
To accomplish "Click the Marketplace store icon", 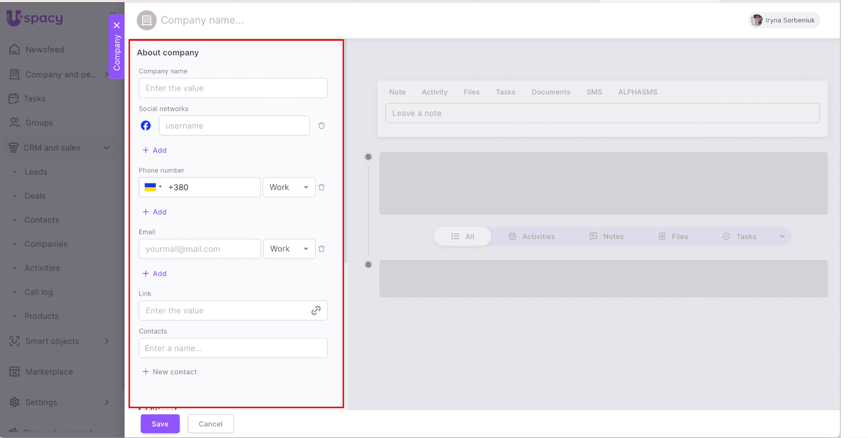I will pos(15,372).
